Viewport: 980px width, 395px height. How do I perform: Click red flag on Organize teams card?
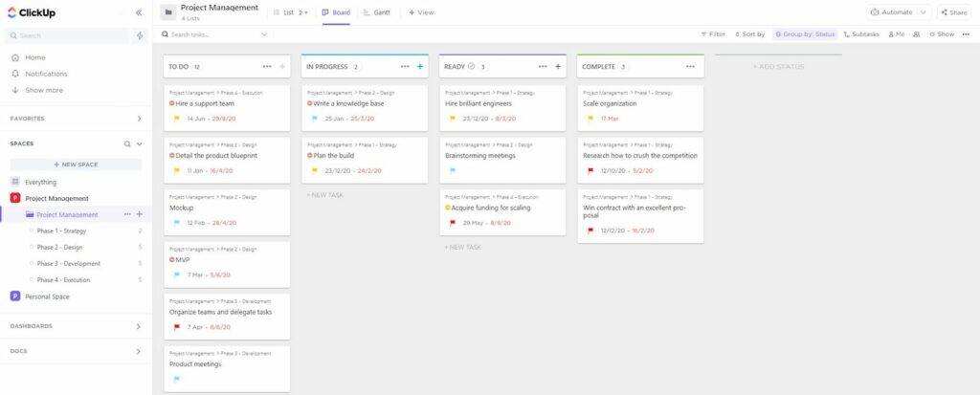pos(177,327)
